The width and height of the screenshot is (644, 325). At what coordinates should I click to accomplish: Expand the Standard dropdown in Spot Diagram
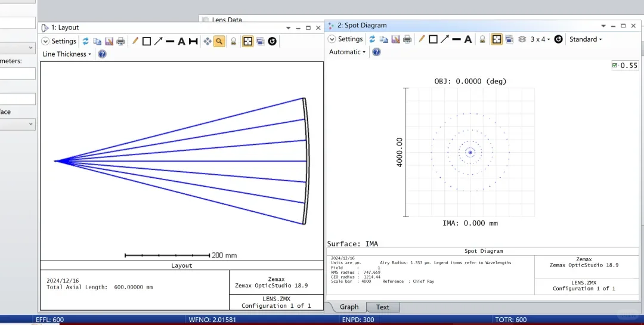tap(586, 39)
